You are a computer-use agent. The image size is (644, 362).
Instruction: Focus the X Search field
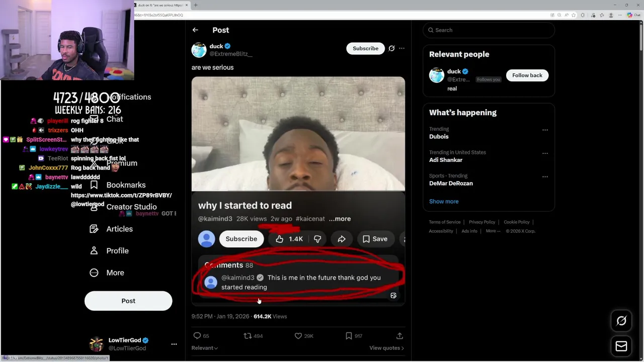[489, 30]
